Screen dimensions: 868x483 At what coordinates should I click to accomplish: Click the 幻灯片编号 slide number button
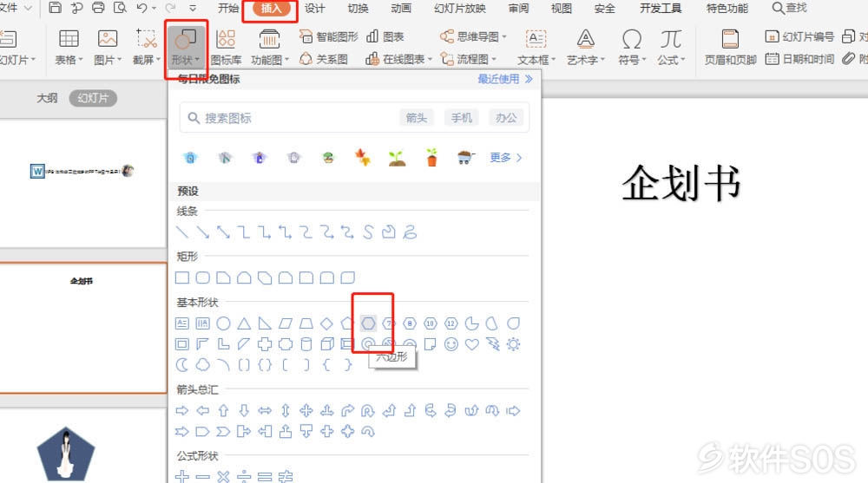[x=799, y=36]
